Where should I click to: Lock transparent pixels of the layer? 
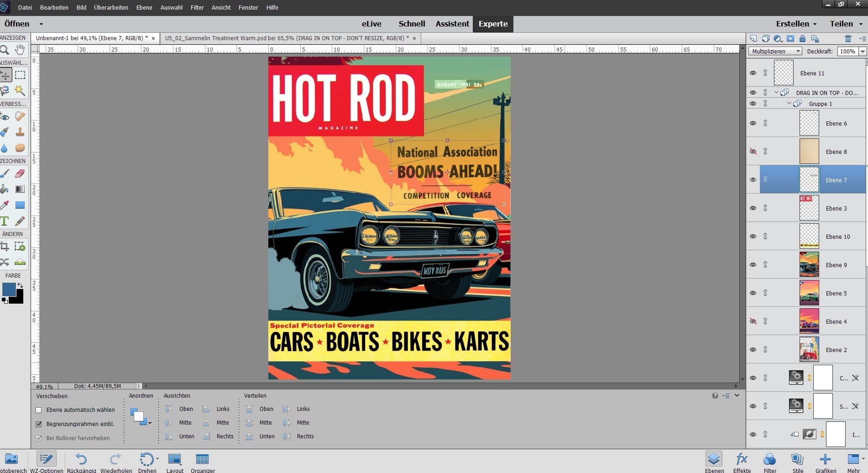[815, 39]
